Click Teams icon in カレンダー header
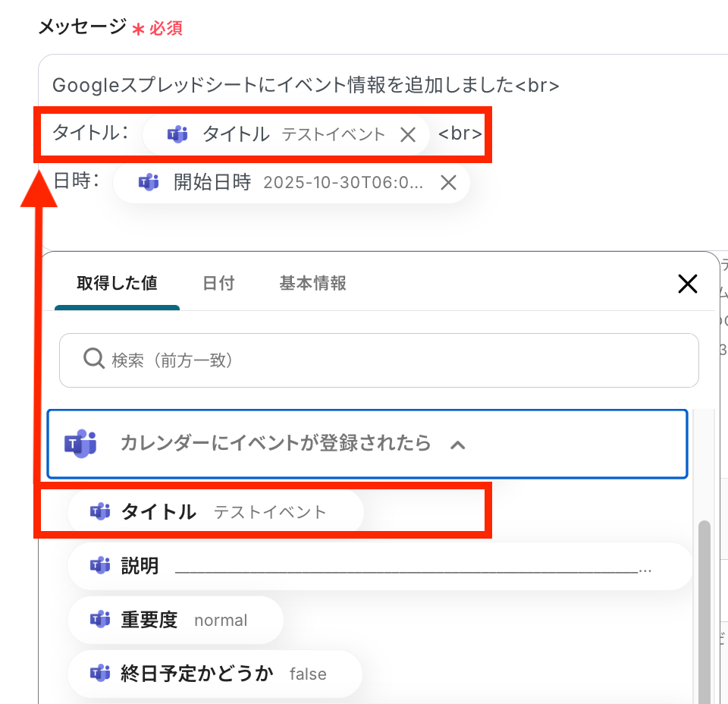The height and width of the screenshot is (704, 728). pyautogui.click(x=80, y=444)
